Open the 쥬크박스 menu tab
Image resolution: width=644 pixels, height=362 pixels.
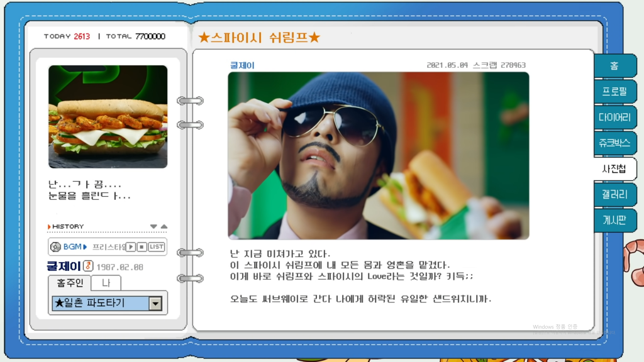[x=615, y=143]
